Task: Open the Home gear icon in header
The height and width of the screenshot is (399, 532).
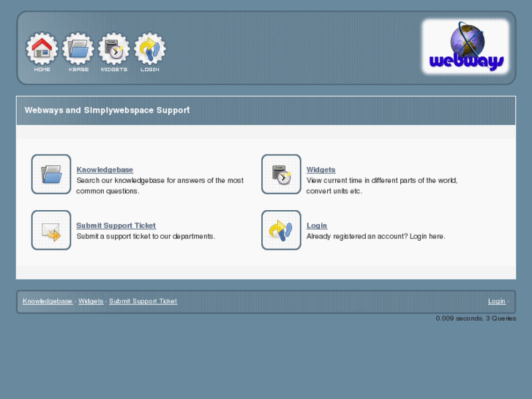Action: [42, 52]
